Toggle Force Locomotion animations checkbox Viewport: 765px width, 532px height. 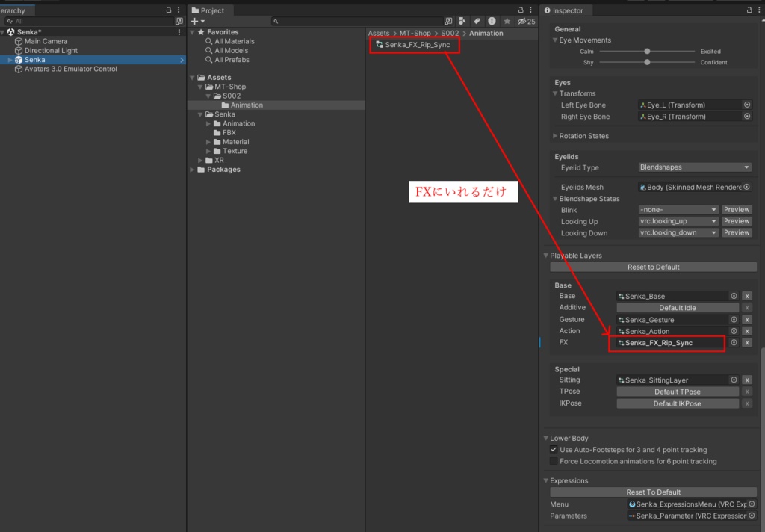[x=554, y=461]
